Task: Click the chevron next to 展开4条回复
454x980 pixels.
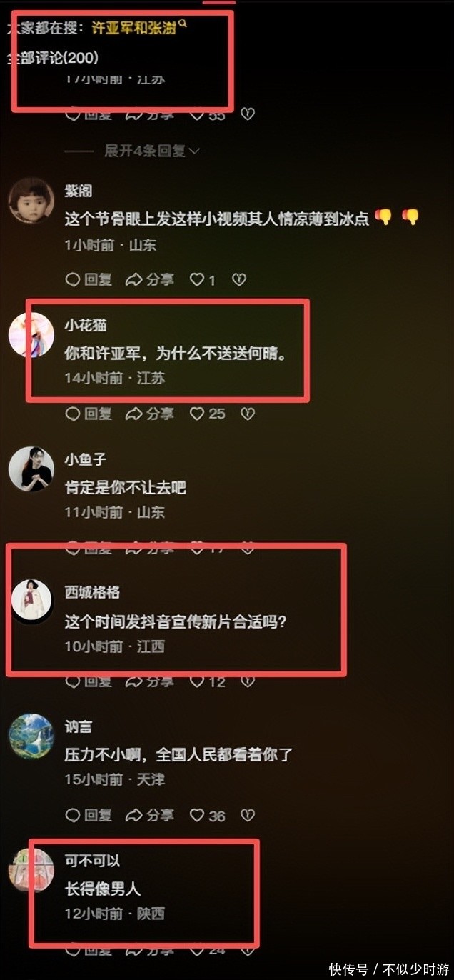Action: 194,151
